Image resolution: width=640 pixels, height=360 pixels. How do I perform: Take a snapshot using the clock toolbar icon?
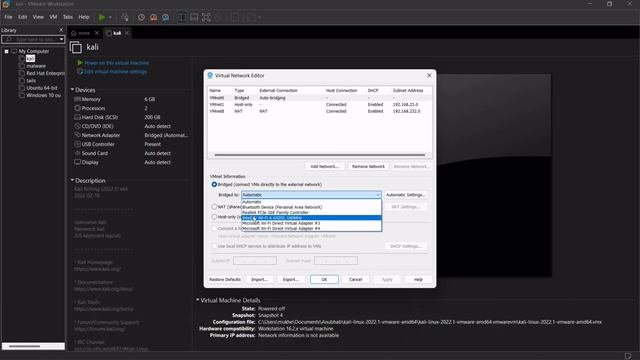[x=141, y=17]
